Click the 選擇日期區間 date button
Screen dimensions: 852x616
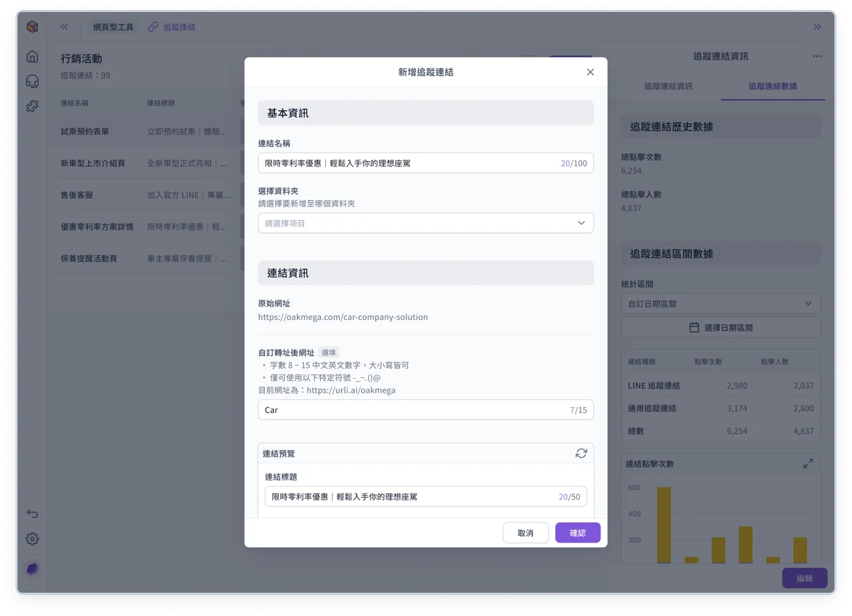[720, 327]
